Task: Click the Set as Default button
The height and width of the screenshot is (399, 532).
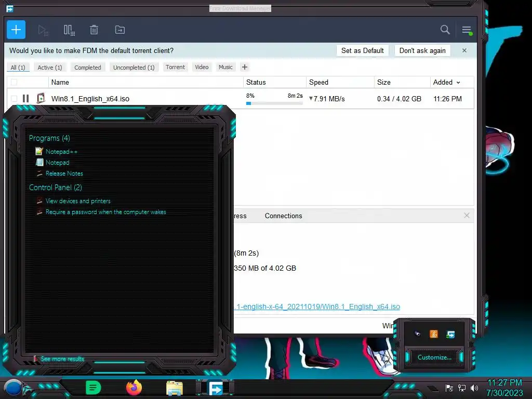Action: click(362, 50)
